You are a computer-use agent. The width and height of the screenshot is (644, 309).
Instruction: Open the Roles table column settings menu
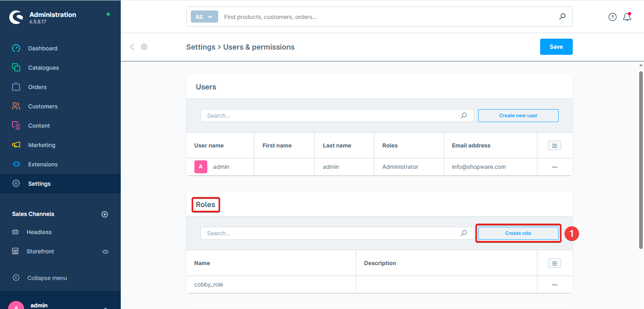point(554,263)
